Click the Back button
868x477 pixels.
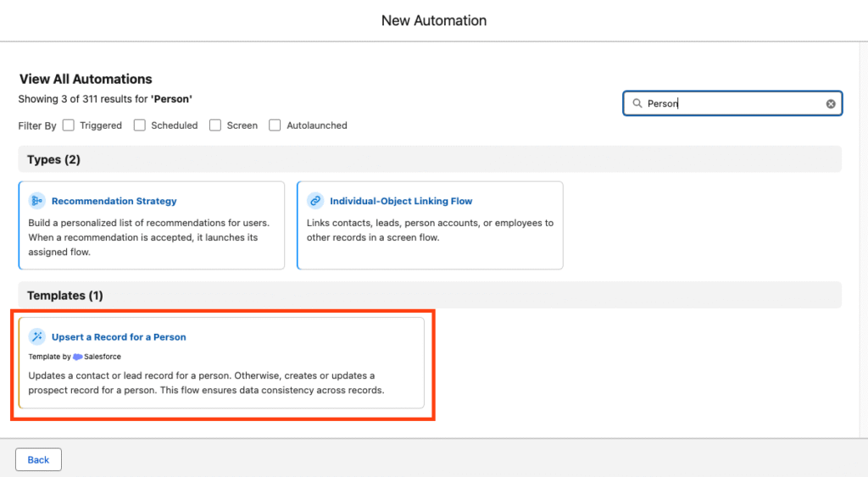38,459
